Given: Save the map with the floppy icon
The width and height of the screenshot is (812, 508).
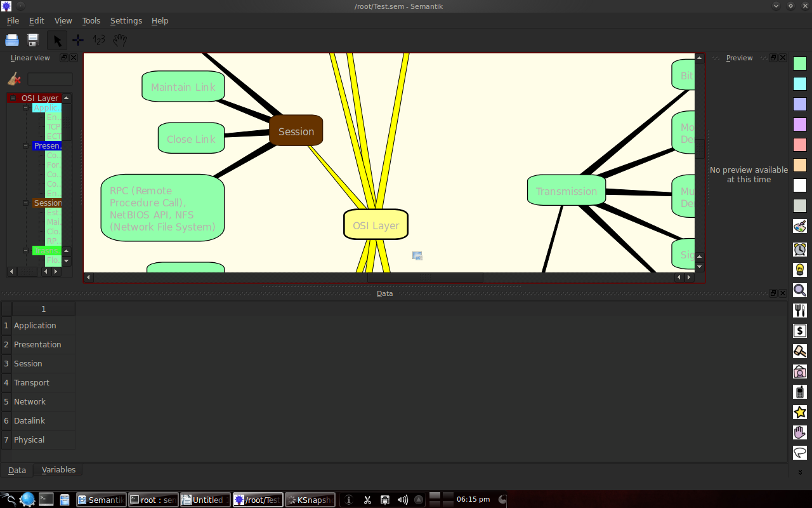Looking at the screenshot, I should [x=33, y=40].
